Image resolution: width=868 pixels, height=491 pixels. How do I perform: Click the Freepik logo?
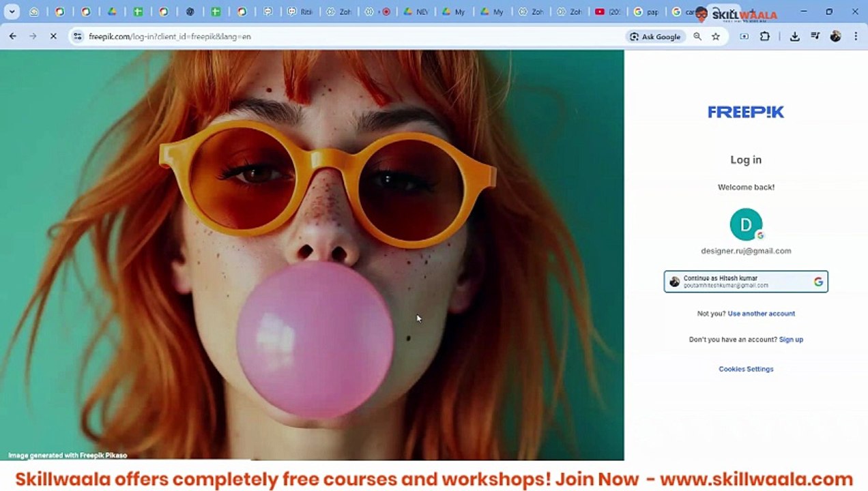pyautogui.click(x=746, y=112)
